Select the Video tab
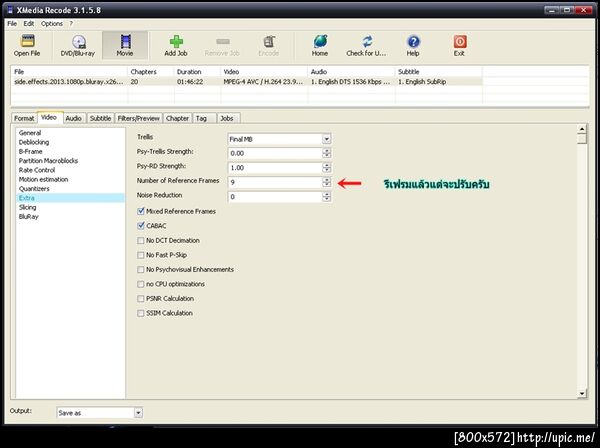Image resolution: width=600 pixels, height=448 pixels. (x=49, y=117)
